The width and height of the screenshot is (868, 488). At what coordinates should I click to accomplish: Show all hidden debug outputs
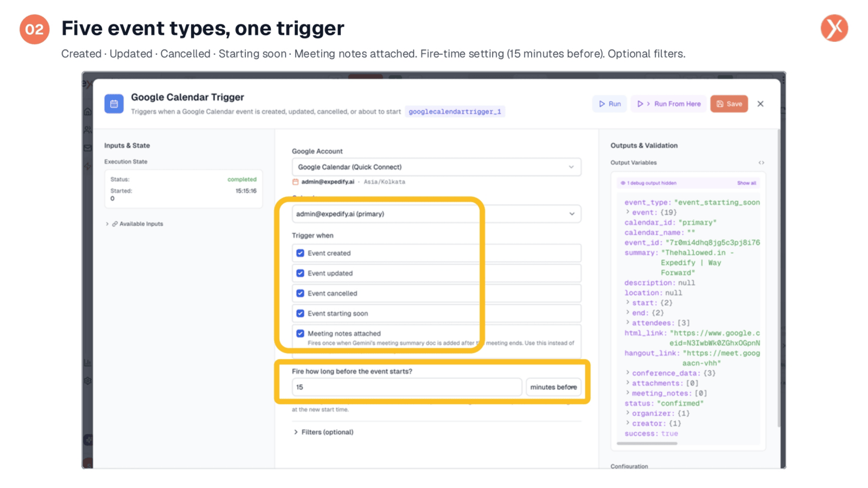pos(746,183)
